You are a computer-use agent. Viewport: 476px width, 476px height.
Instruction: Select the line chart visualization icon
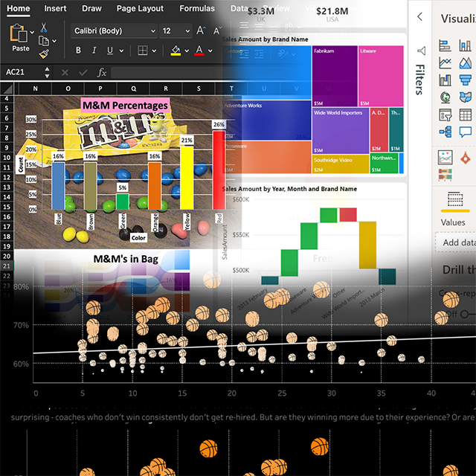446,62
